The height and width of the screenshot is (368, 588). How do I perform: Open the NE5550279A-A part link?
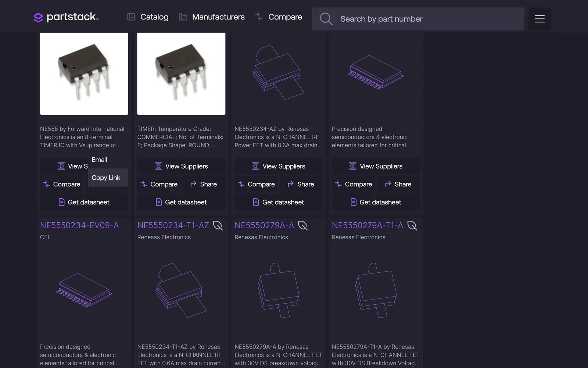[264, 225]
